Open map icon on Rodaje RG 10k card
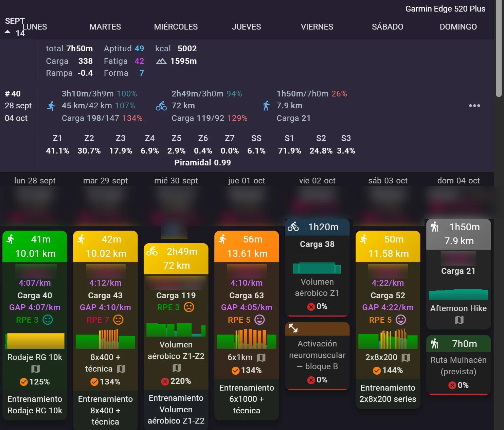504x430 pixels. point(36,369)
